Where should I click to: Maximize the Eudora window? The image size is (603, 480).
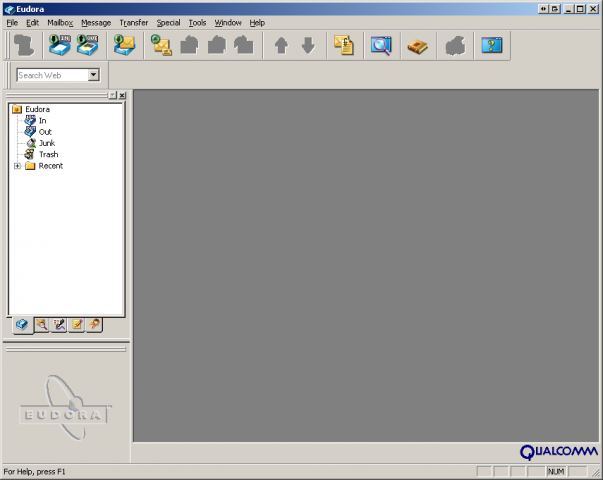coord(580,9)
